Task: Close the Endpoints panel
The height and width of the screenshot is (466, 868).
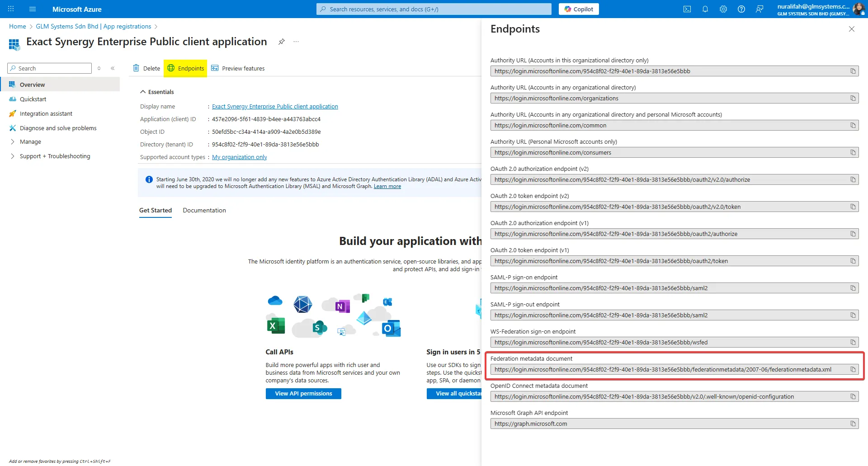Action: coord(851,29)
